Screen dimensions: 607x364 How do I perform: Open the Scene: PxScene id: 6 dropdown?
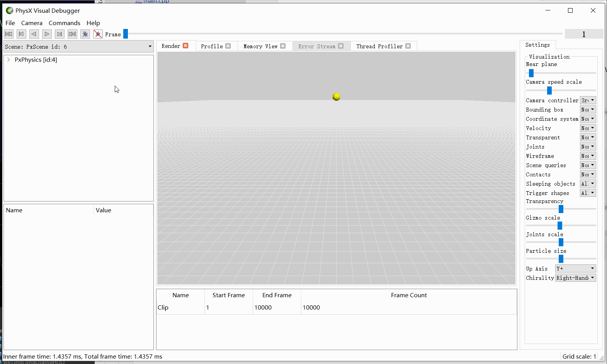tap(78, 46)
